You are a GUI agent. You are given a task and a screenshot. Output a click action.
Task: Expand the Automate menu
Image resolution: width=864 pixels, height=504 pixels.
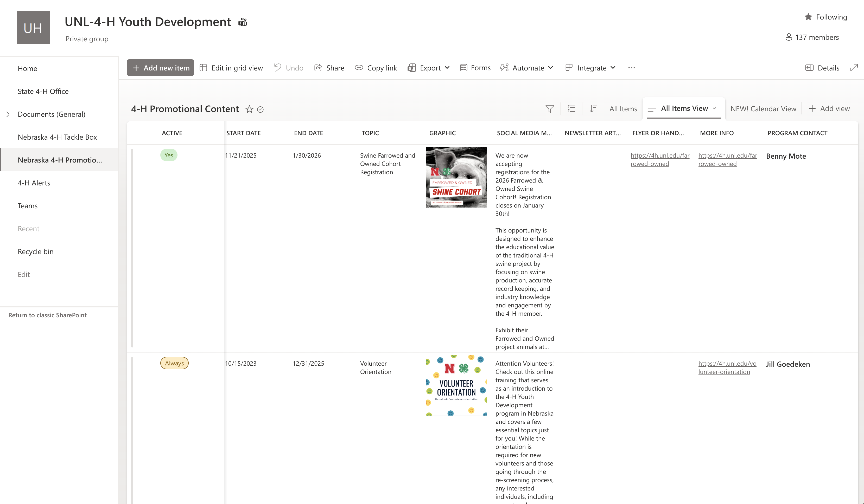pos(527,68)
